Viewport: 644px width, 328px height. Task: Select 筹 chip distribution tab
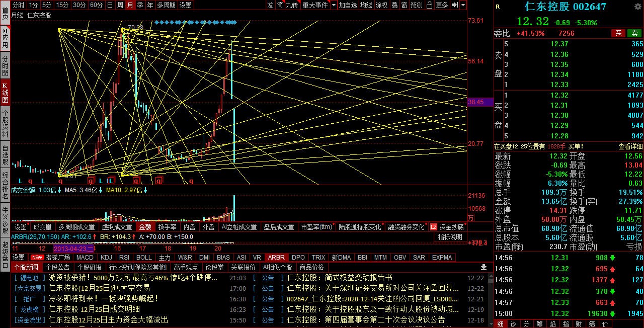click(x=539, y=324)
